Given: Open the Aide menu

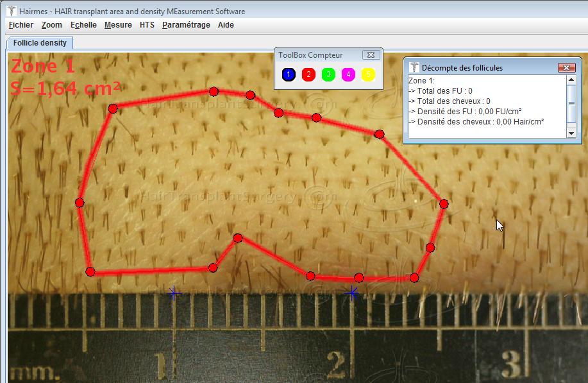Looking at the screenshot, I should click(226, 25).
